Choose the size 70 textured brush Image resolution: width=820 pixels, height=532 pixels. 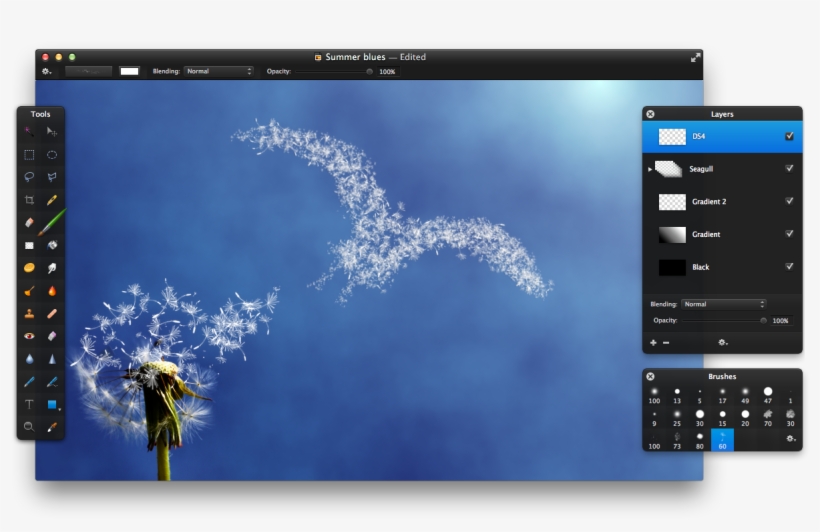[768, 418]
